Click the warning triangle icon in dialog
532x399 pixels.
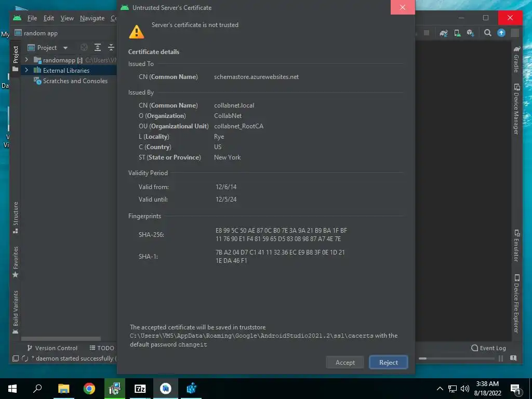137,32
